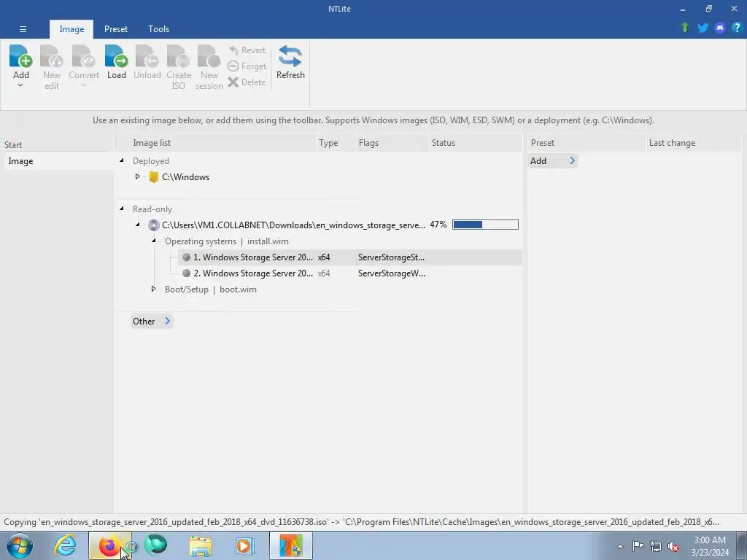Switch to the Image tab
This screenshot has width=747, height=560.
(71, 29)
